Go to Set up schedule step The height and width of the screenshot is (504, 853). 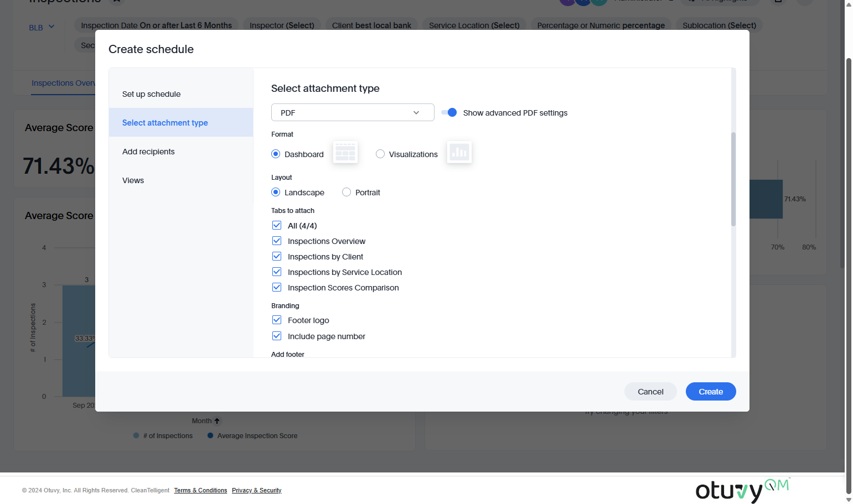181,93
